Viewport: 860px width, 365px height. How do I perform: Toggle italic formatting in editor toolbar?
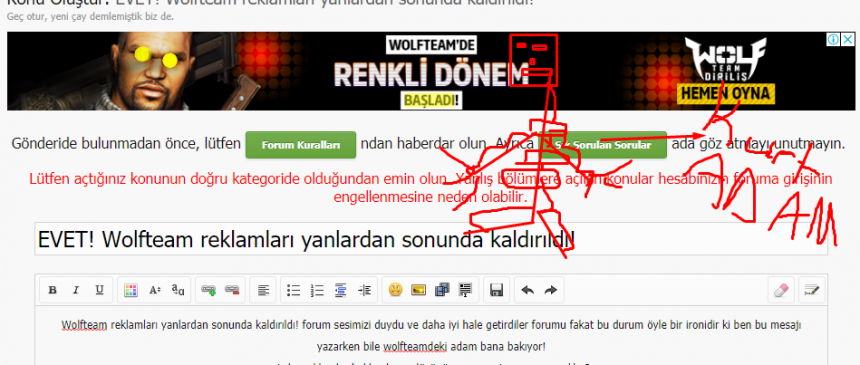click(x=76, y=290)
